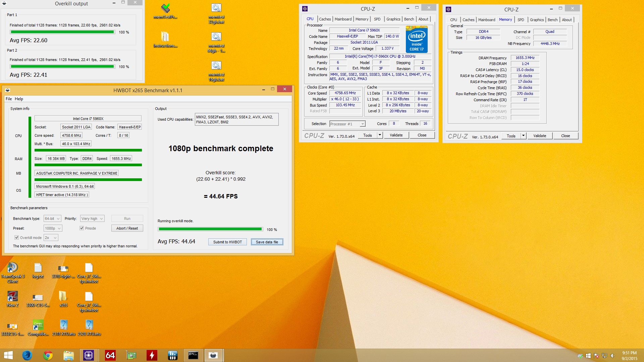Screen dimensions: 644x362
Task: Open the Preset 1080p dropdown
Action: tap(53, 228)
